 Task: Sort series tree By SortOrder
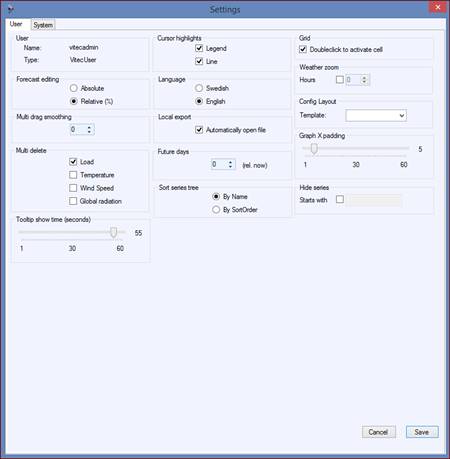(x=216, y=210)
